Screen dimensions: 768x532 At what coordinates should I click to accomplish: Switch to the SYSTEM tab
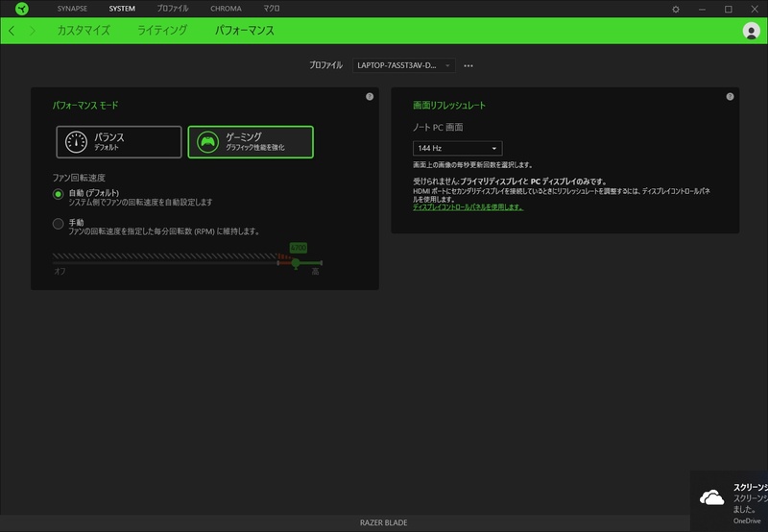[x=122, y=9]
